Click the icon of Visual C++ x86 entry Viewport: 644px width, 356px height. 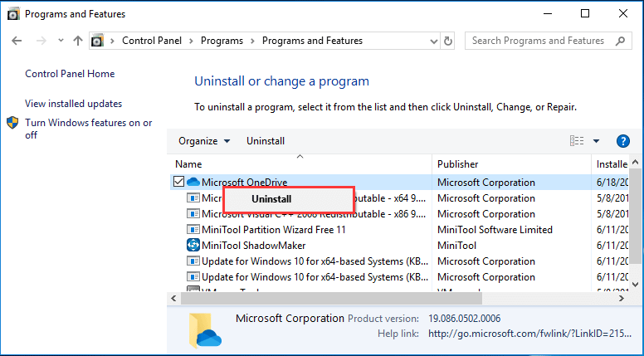click(193, 213)
